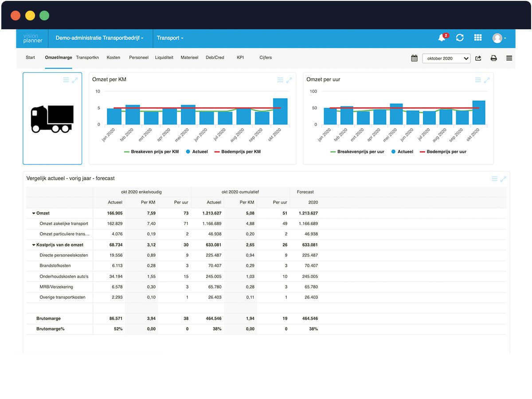The width and height of the screenshot is (532, 399).
Task: Open the notifications bell icon
Action: click(442, 38)
